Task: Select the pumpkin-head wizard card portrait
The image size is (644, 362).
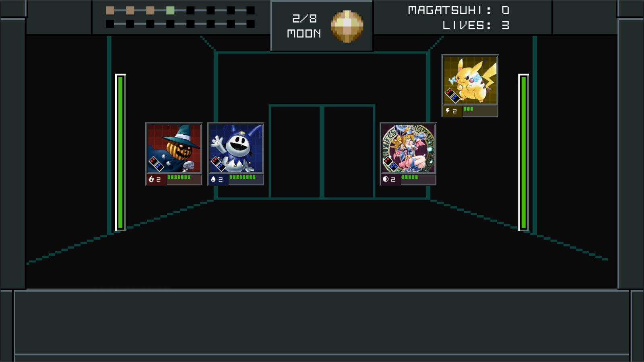Action: click(x=174, y=148)
